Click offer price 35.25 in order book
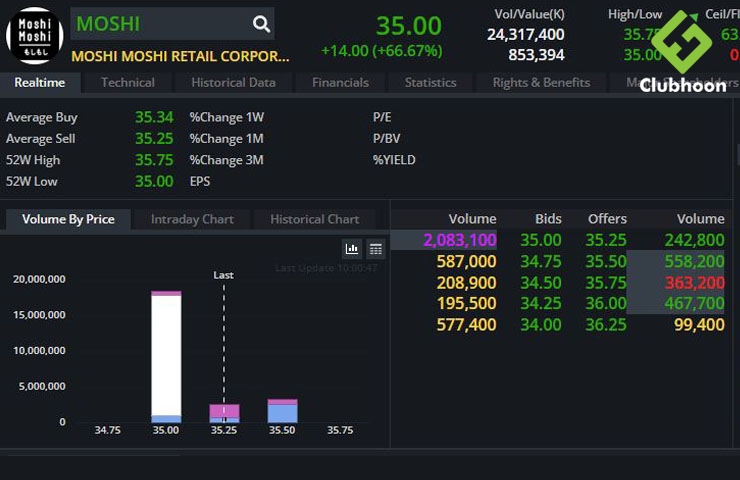This screenshot has width=740, height=480. coord(606,240)
